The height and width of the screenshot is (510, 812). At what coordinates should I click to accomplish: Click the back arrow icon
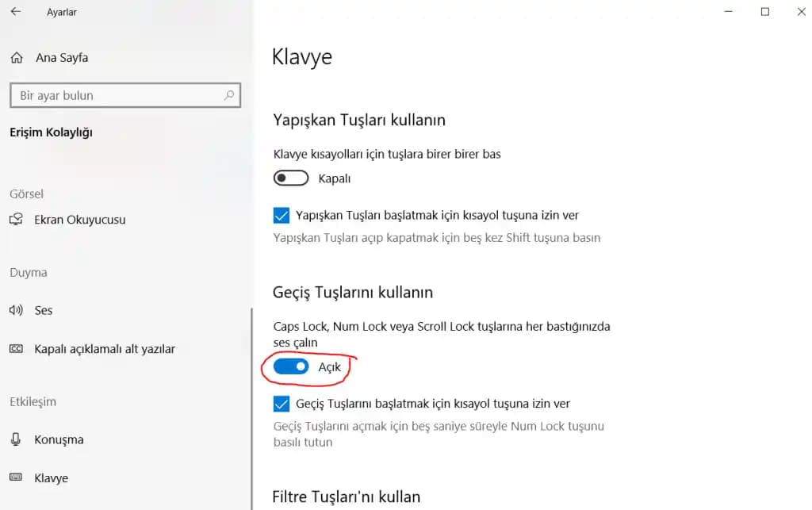point(16,12)
